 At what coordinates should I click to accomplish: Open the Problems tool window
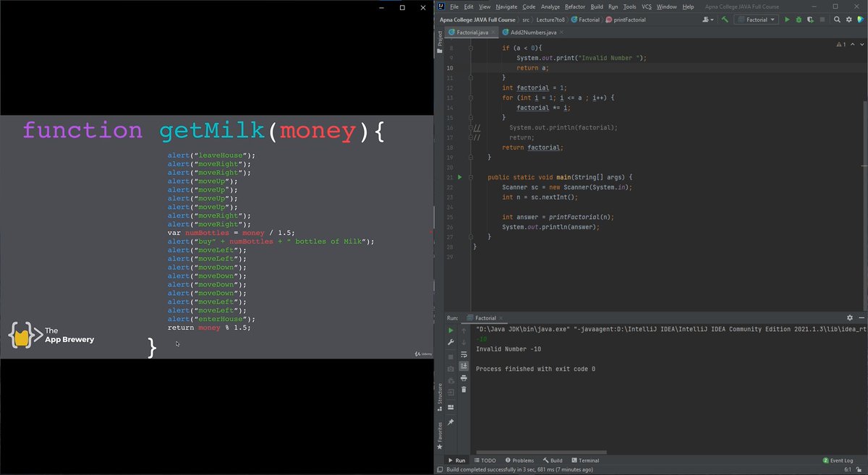tap(519, 461)
